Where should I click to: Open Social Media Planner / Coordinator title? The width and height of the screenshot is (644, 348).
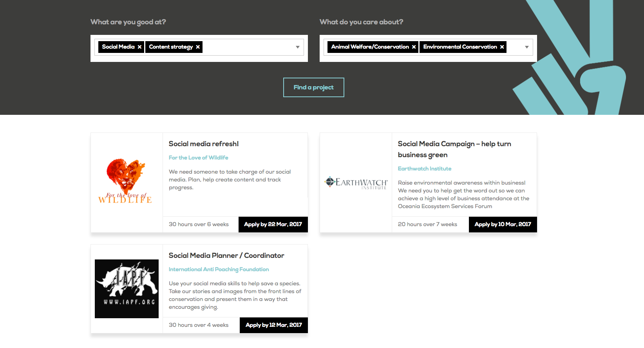(226, 256)
